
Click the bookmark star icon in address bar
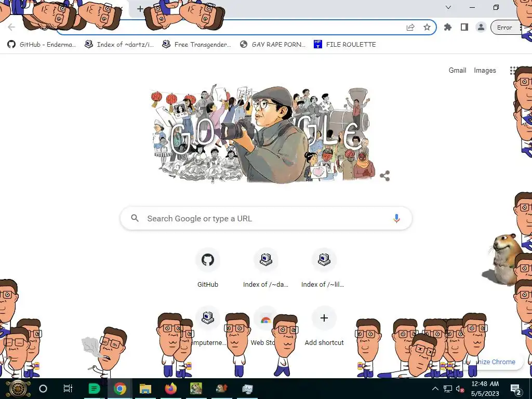(427, 28)
